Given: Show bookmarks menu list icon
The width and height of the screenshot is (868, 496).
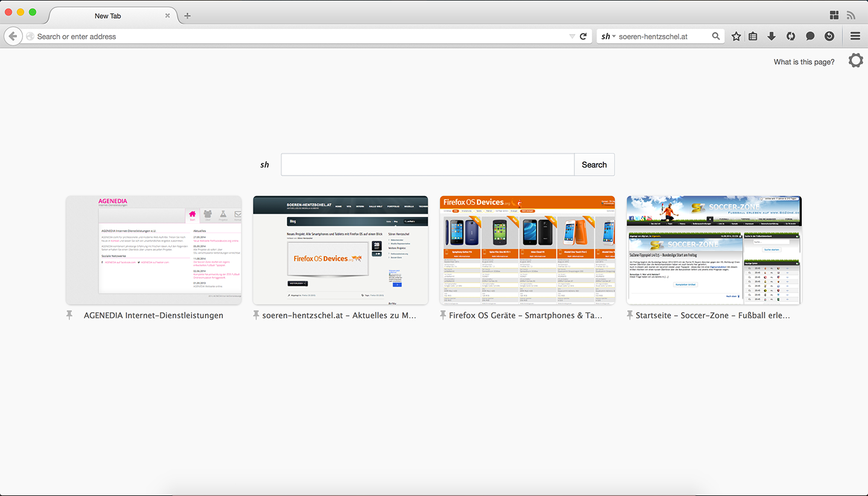Looking at the screenshot, I should point(753,36).
